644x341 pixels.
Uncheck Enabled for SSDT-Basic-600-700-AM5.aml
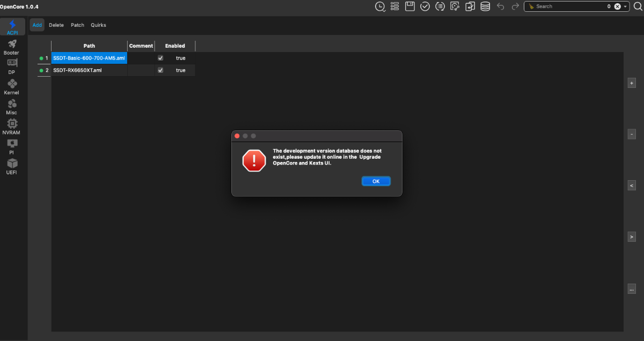(x=160, y=58)
